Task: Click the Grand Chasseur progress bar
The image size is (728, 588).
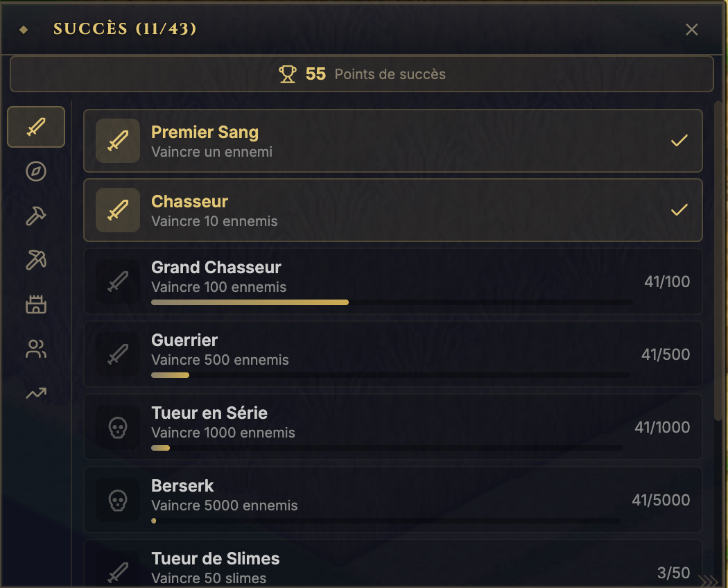Action: [x=391, y=302]
